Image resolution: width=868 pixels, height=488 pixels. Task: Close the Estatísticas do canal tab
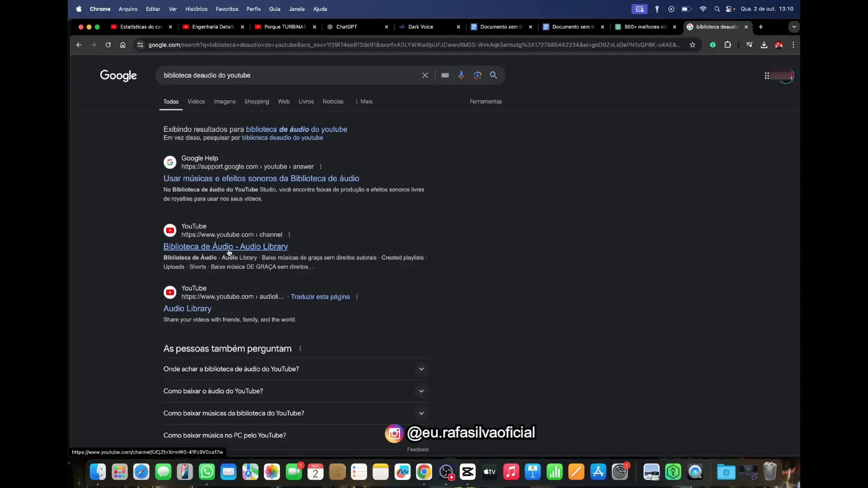point(170,27)
